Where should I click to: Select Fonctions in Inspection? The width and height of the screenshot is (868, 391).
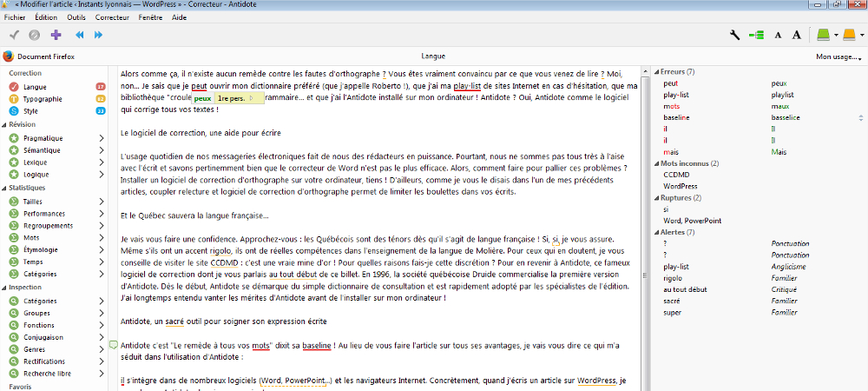click(x=39, y=325)
